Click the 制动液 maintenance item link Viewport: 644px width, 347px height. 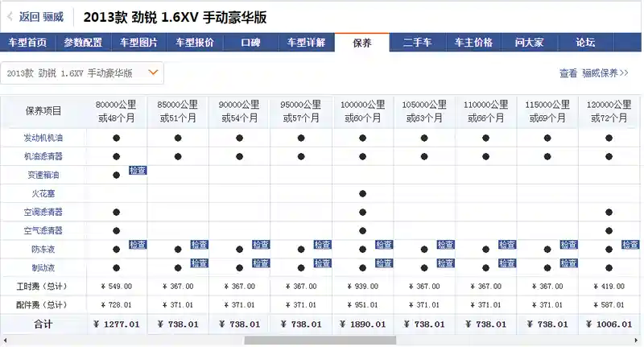click(43, 268)
